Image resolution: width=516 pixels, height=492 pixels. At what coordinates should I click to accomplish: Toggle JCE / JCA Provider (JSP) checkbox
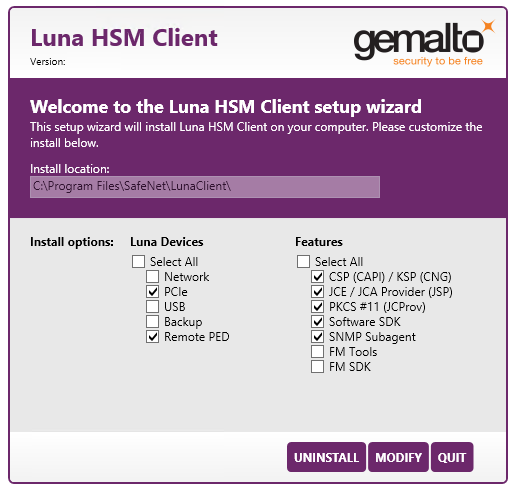(318, 292)
